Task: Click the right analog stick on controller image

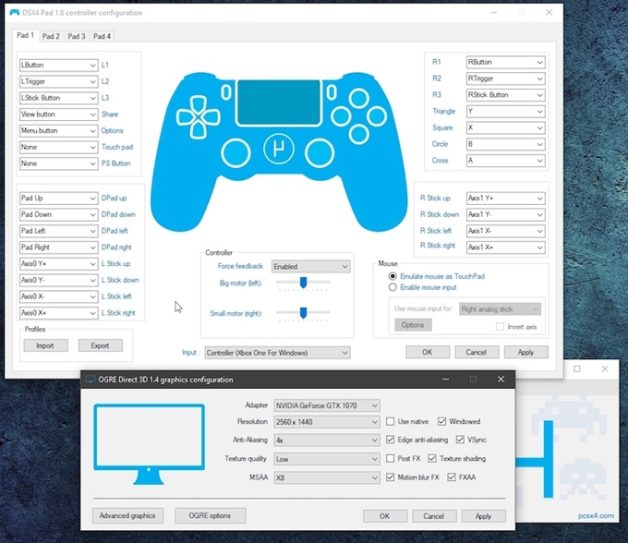Action: click(x=319, y=153)
